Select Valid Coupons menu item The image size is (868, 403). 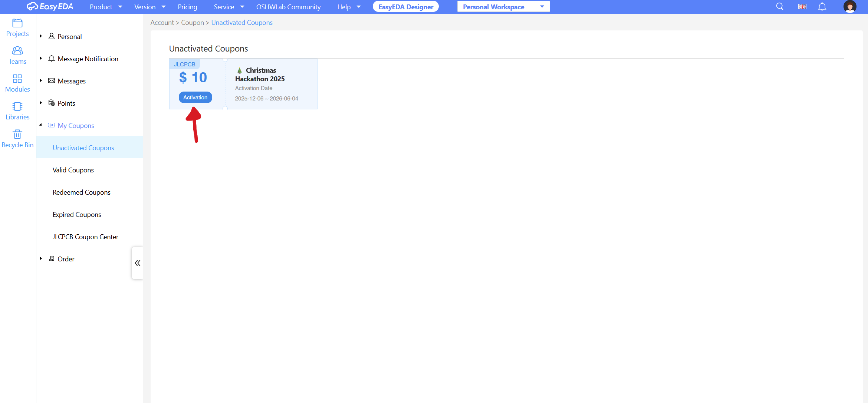tap(73, 170)
